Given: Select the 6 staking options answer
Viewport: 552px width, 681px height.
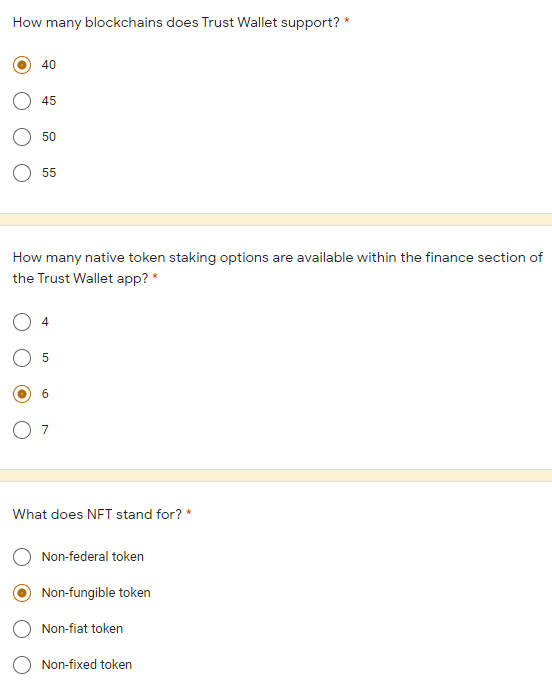Looking at the screenshot, I should [x=22, y=394].
